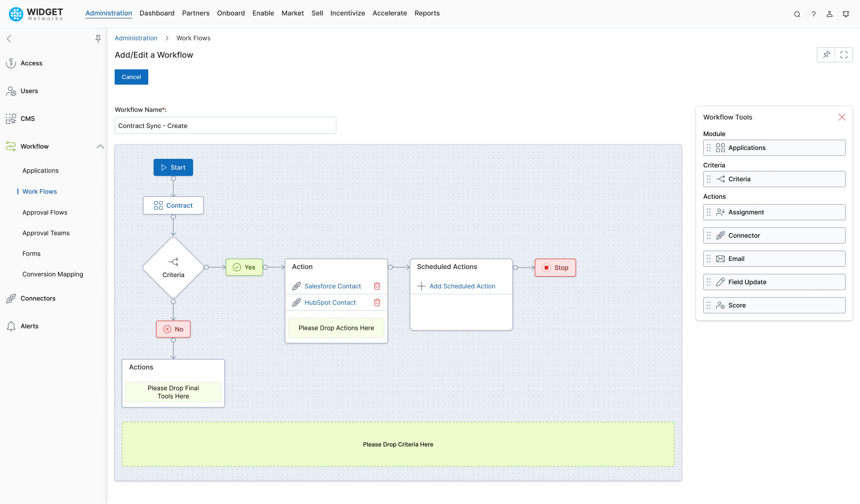Click the HubSpot Contact connector icon

tap(297, 303)
